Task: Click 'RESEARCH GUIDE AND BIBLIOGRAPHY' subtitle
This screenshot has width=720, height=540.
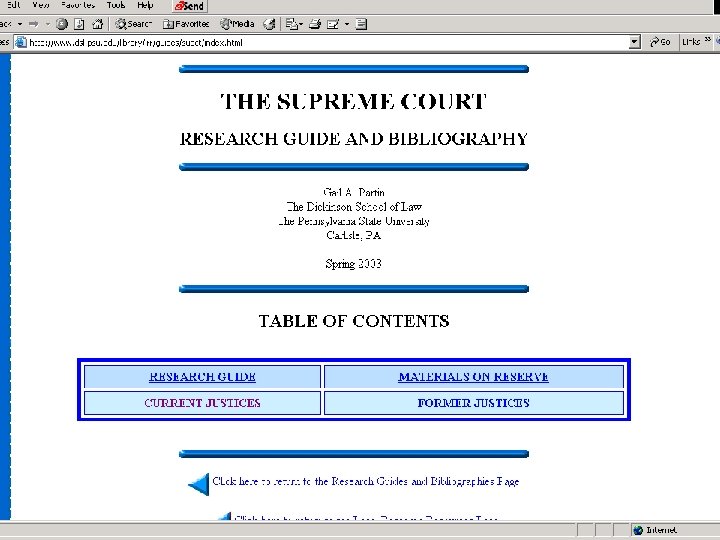Action: [x=354, y=139]
